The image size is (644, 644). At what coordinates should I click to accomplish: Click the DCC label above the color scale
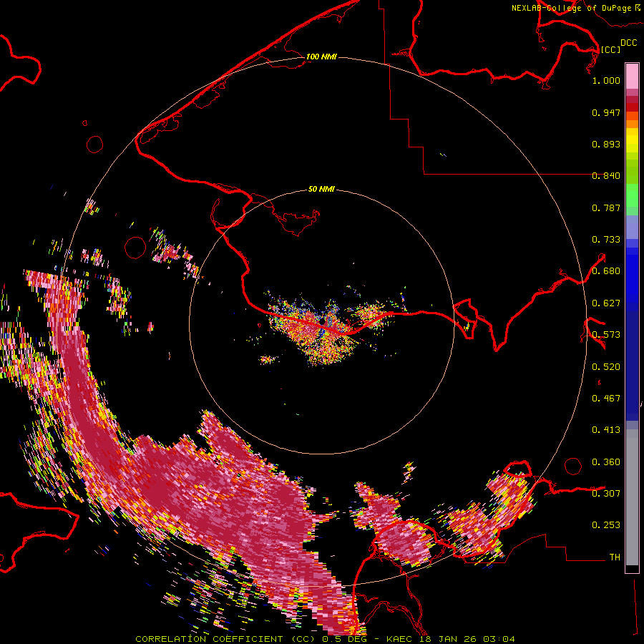point(629,43)
